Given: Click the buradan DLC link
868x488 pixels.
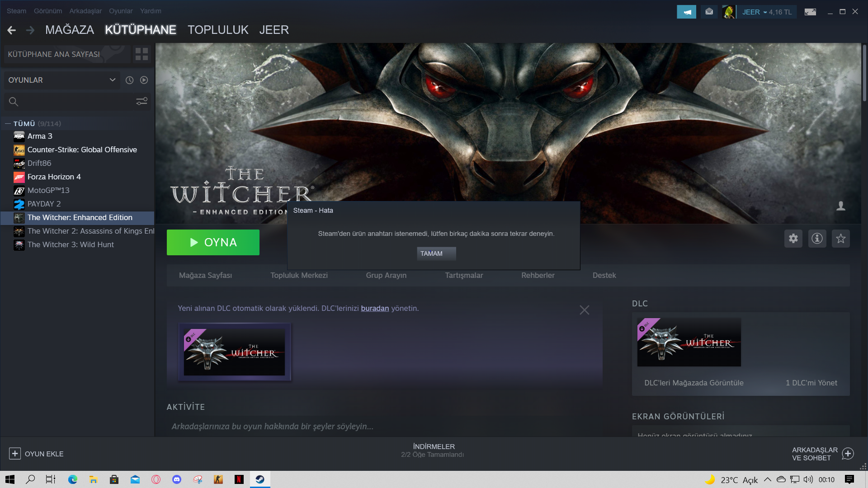Looking at the screenshot, I should 374,308.
